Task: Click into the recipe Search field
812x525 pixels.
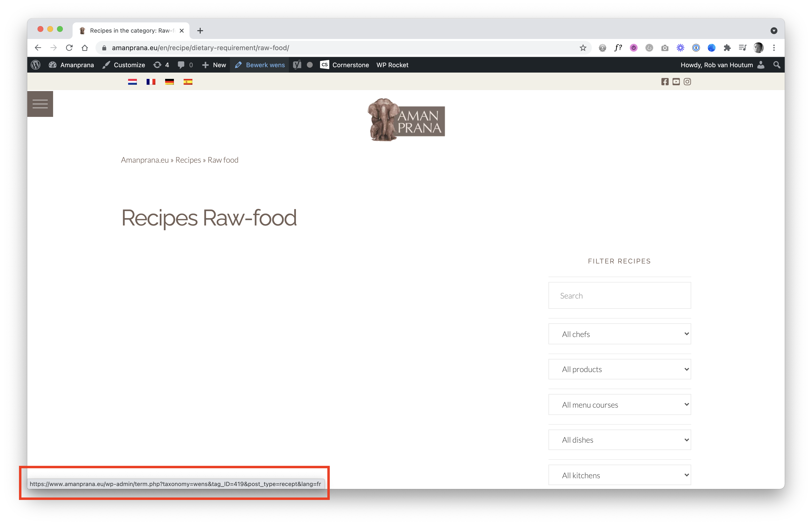Action: 619,295
